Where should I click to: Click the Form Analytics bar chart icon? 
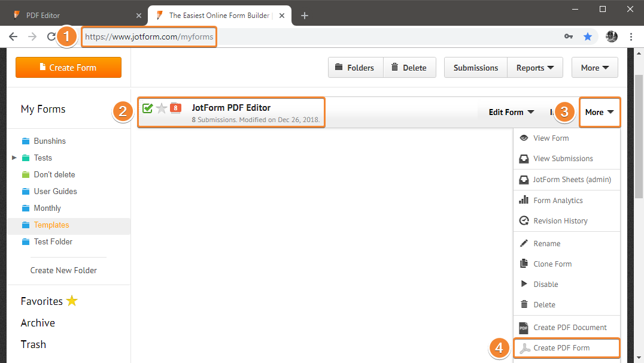pos(524,200)
